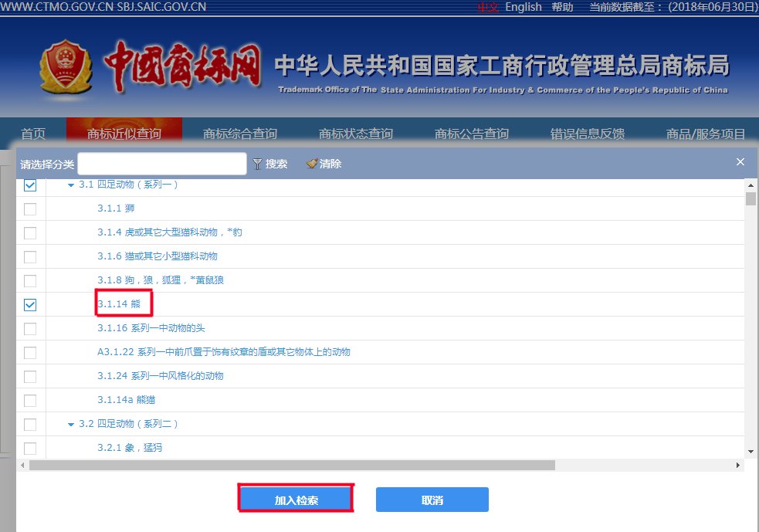Open the 商标公告查询 tab
Screen dimensions: 759x532
[x=472, y=133]
